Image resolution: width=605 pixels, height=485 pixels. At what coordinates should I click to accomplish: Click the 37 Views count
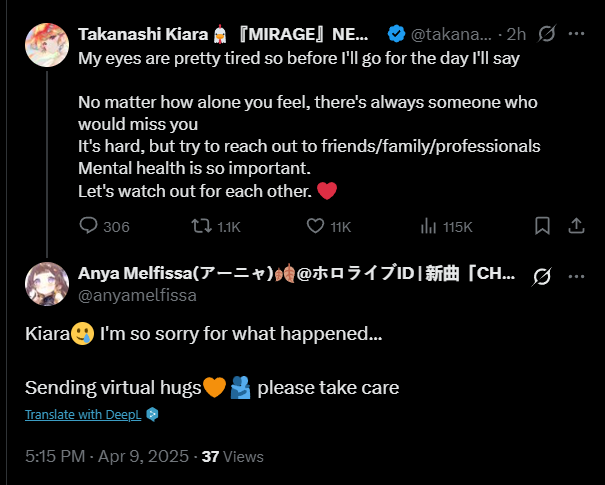pyautogui.click(x=232, y=456)
